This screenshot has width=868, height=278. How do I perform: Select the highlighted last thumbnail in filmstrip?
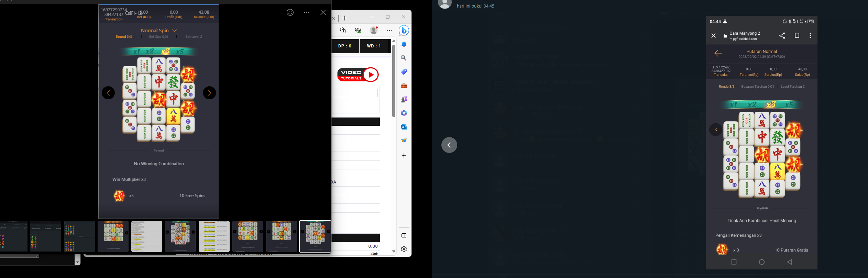pyautogui.click(x=315, y=236)
